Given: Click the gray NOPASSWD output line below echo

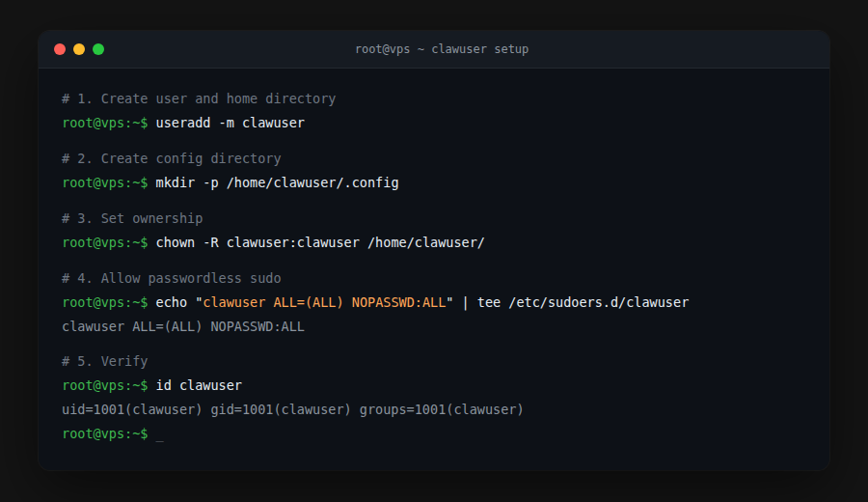Looking at the screenshot, I should (183, 326).
